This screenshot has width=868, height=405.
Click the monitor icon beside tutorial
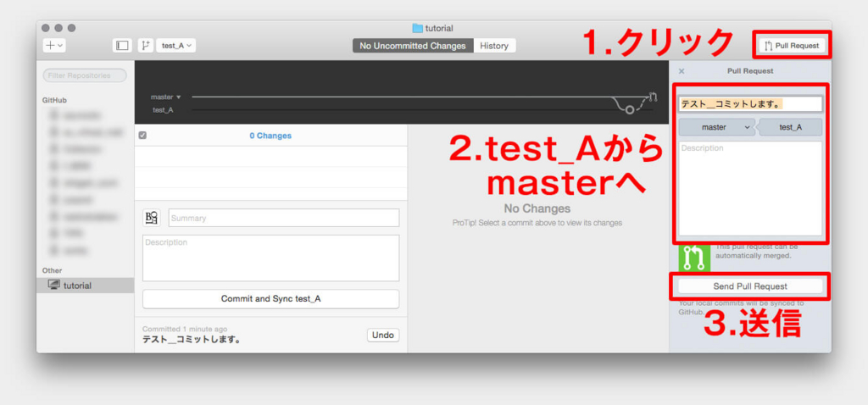point(53,286)
